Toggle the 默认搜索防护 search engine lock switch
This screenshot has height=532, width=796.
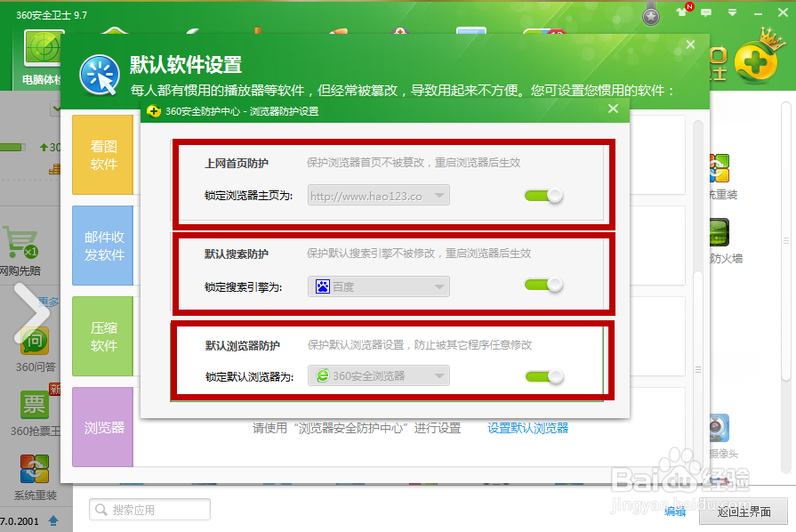click(543, 285)
